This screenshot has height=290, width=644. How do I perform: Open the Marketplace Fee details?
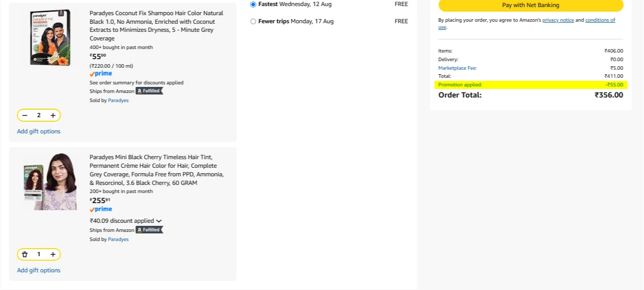pyautogui.click(x=458, y=68)
